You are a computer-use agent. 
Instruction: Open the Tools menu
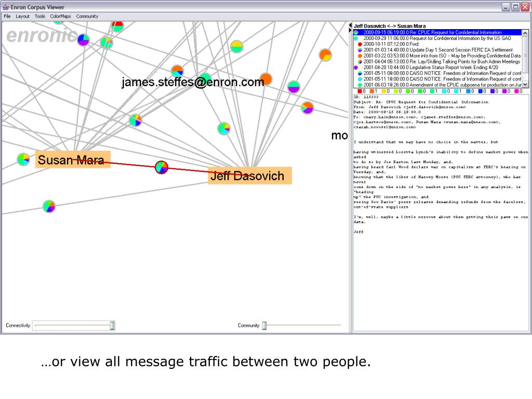[39, 16]
